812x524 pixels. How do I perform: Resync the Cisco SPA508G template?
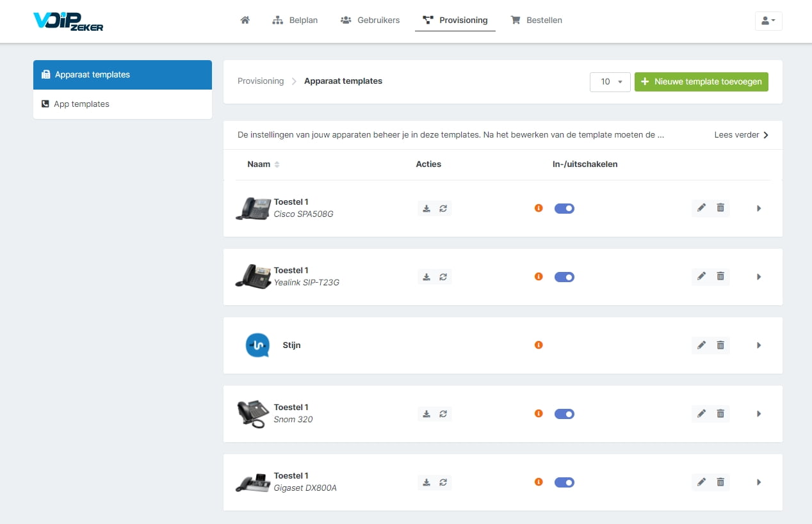click(443, 209)
